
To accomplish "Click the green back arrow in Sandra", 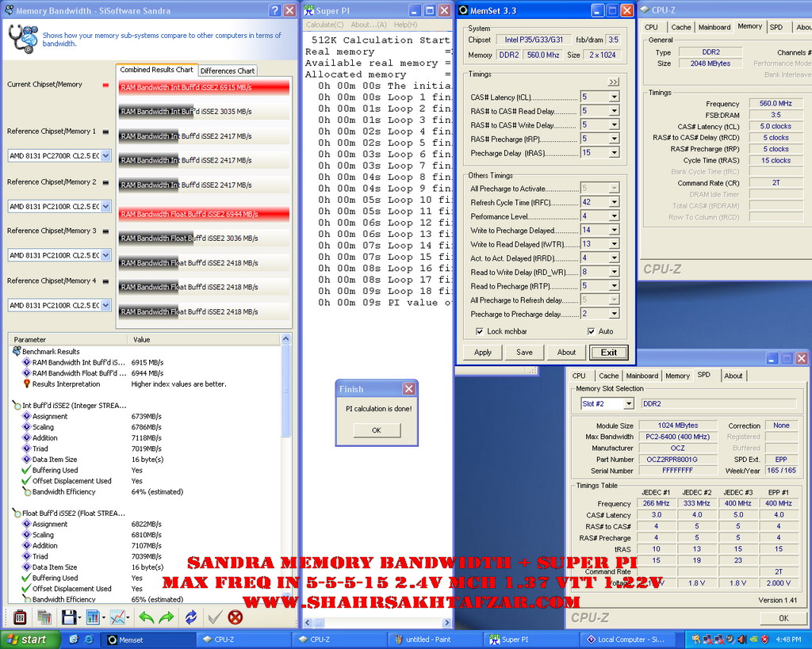I will pyautogui.click(x=147, y=617).
